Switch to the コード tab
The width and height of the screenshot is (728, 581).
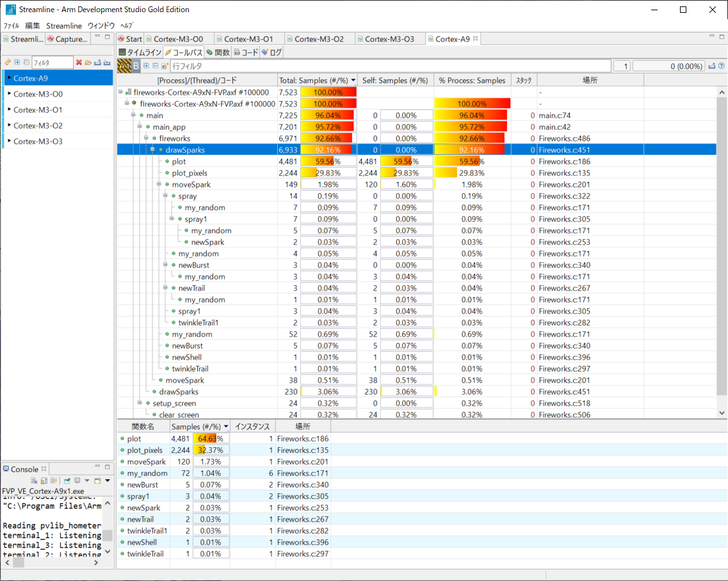(x=246, y=52)
